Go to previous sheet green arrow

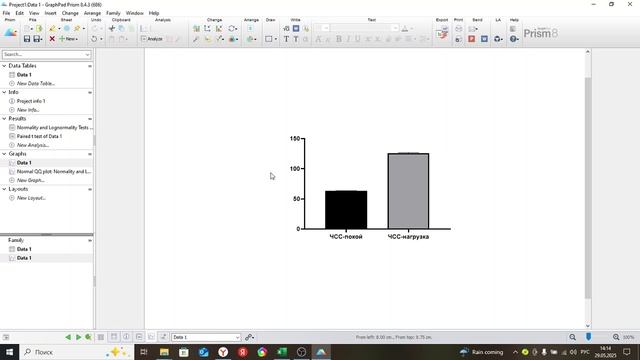click(68, 337)
